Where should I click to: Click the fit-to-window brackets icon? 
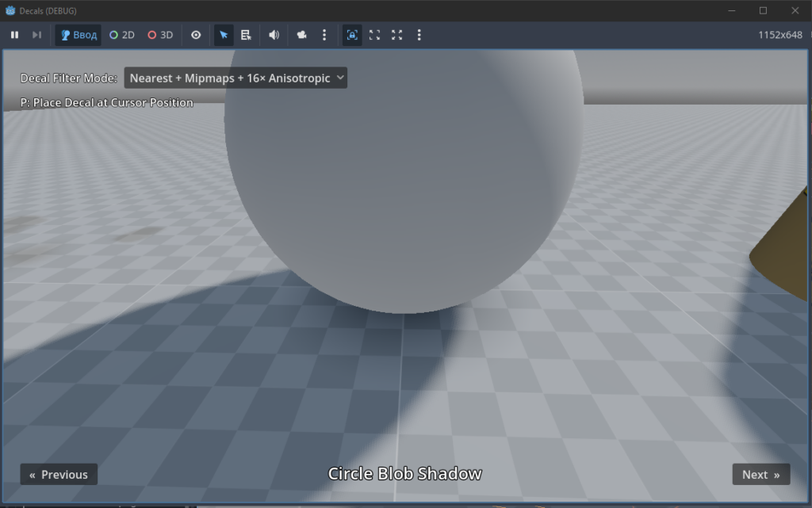click(x=374, y=35)
